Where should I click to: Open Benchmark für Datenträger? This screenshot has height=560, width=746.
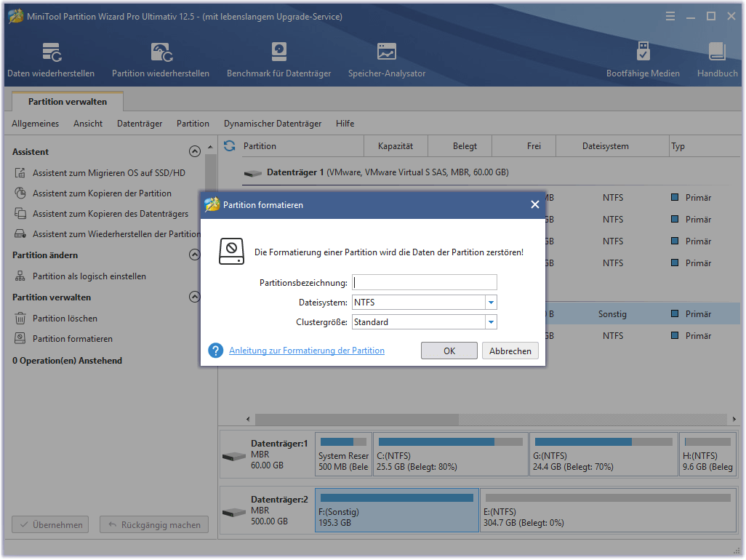[x=278, y=60]
